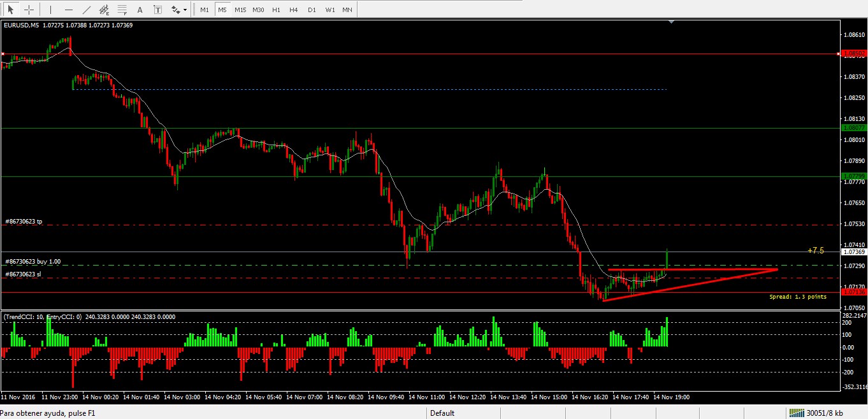Click the EURUSD,M5 chart title text
Image resolution: width=868 pixels, height=419 pixels.
coord(22,25)
